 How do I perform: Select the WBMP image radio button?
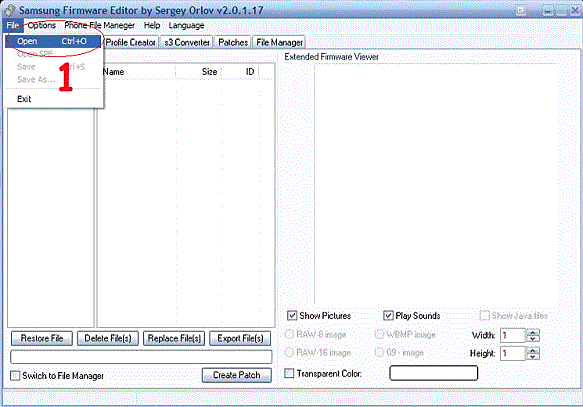[x=379, y=334]
